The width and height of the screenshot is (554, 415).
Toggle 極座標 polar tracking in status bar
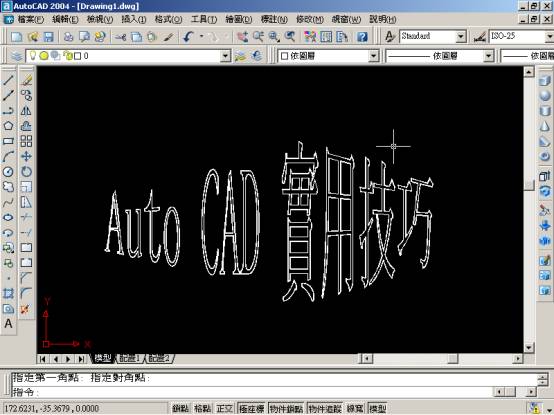coord(252,409)
